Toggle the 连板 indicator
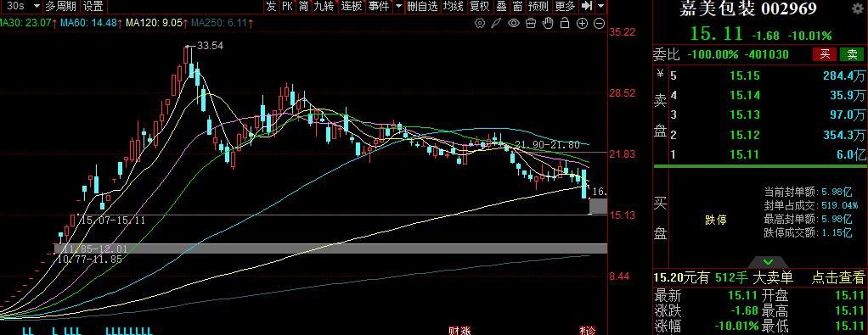This screenshot has width=868, height=335. [351, 6]
